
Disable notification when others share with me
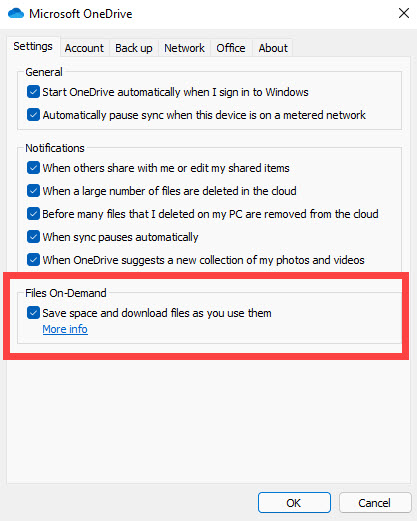point(33,168)
